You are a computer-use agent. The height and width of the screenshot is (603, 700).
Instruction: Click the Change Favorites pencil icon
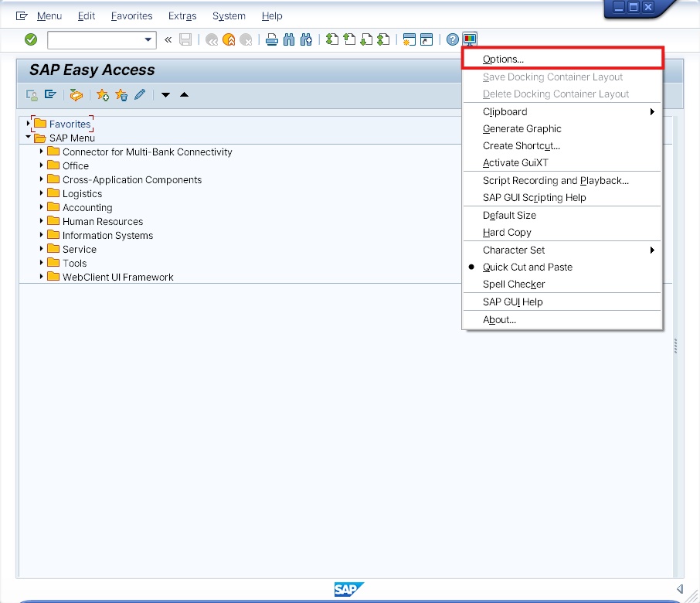coord(140,94)
